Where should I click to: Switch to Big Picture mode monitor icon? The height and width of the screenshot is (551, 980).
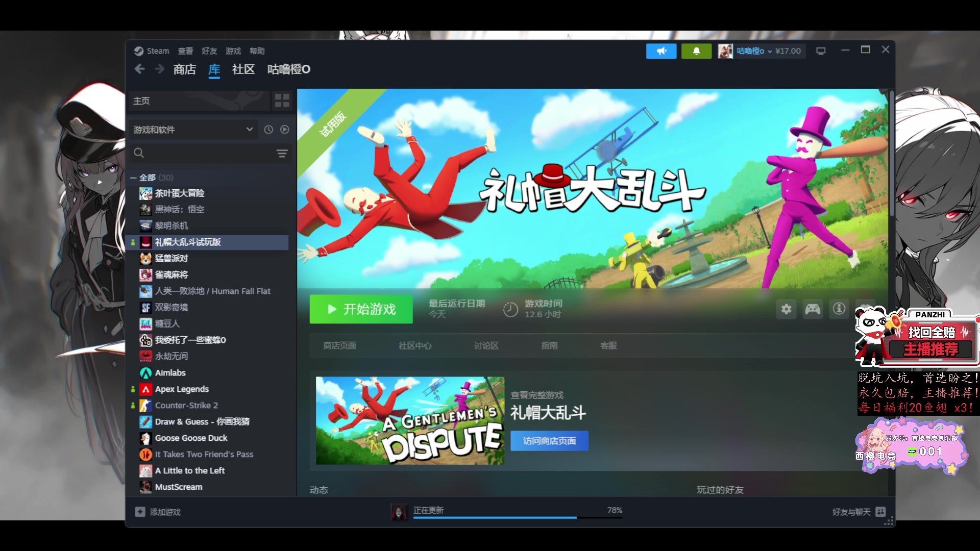(821, 51)
